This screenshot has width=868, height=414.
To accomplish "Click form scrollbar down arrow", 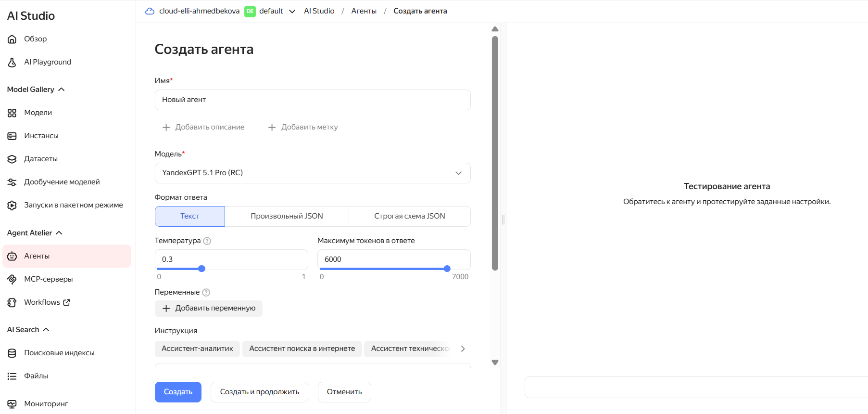I will tap(495, 362).
